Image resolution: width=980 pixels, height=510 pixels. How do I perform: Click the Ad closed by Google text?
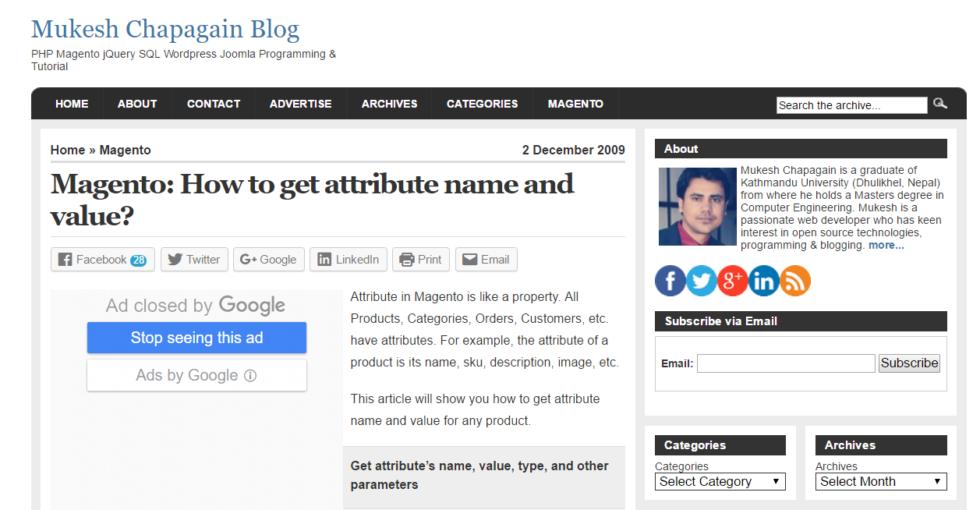coord(196,305)
